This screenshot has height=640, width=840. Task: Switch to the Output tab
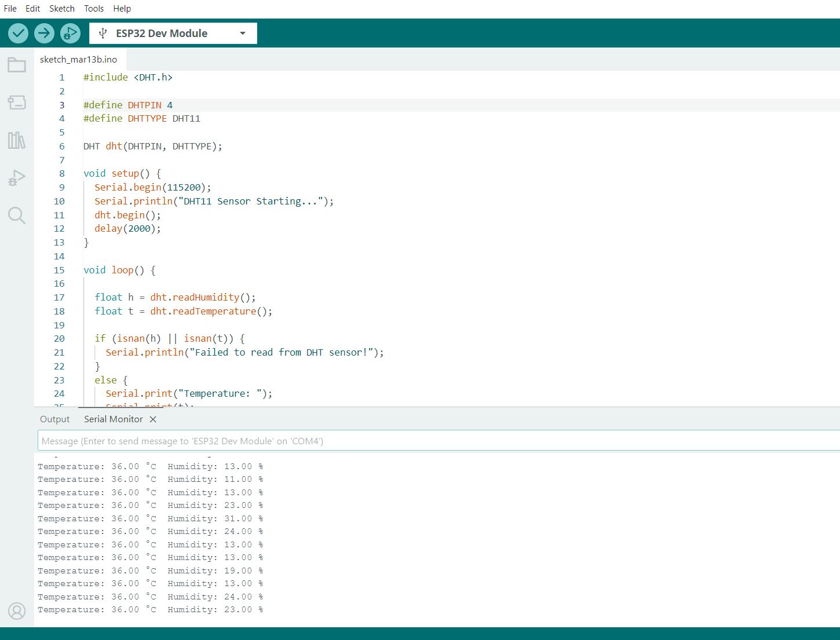pos(55,419)
